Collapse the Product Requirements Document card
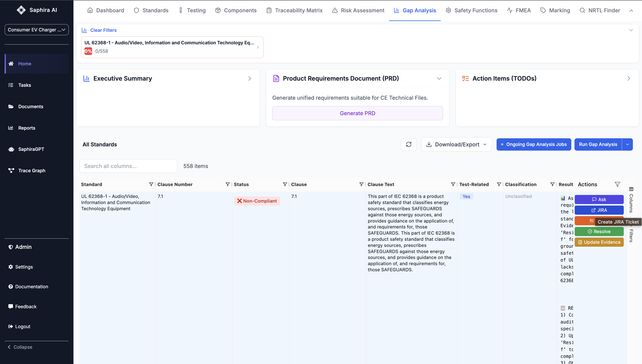The height and width of the screenshot is (364, 642). [439, 78]
